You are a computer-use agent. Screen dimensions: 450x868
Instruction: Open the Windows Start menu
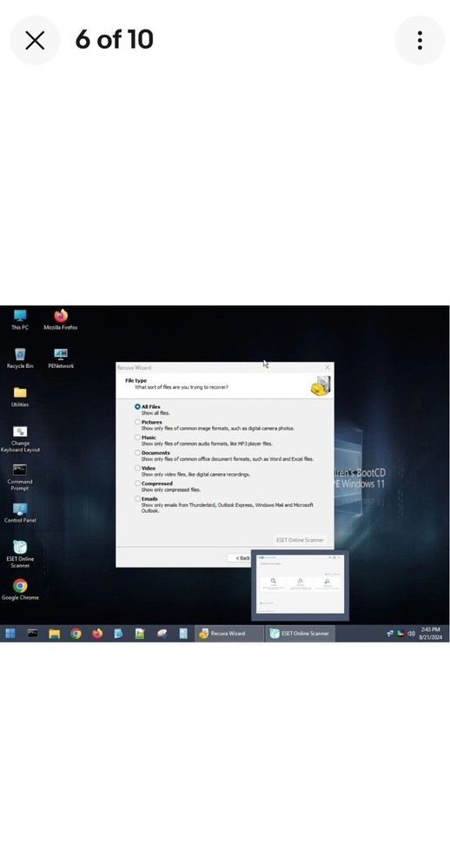[x=10, y=634]
